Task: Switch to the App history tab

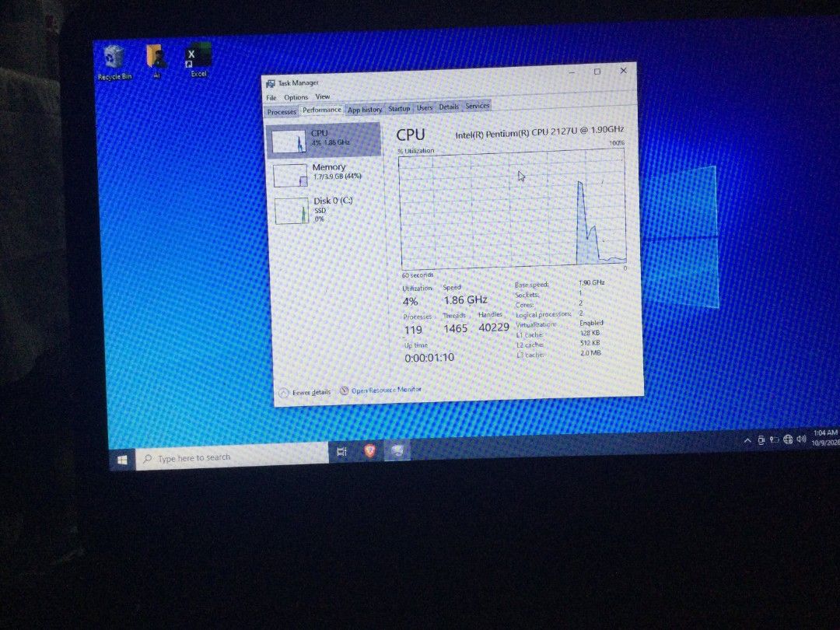Action: click(365, 110)
